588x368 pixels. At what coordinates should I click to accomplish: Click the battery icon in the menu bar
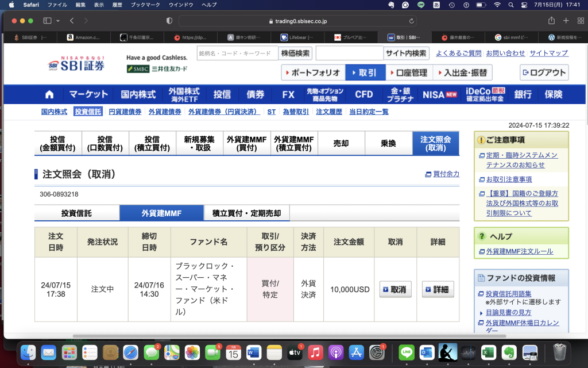point(481,5)
